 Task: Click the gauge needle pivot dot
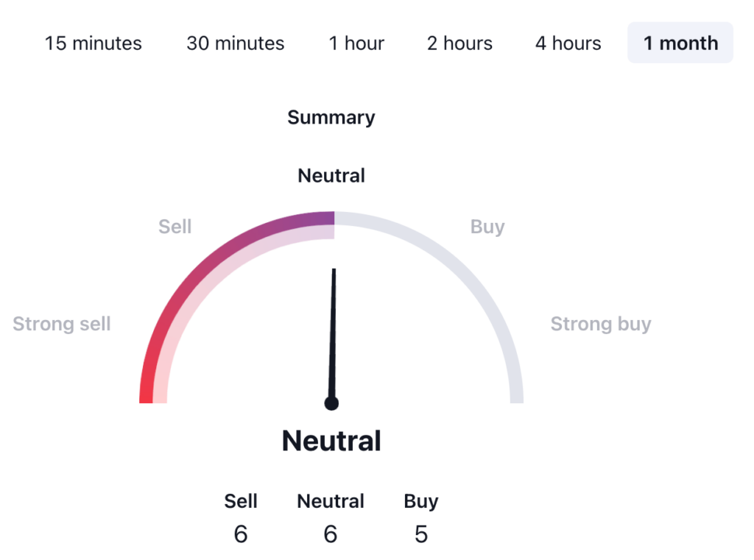[x=331, y=403]
